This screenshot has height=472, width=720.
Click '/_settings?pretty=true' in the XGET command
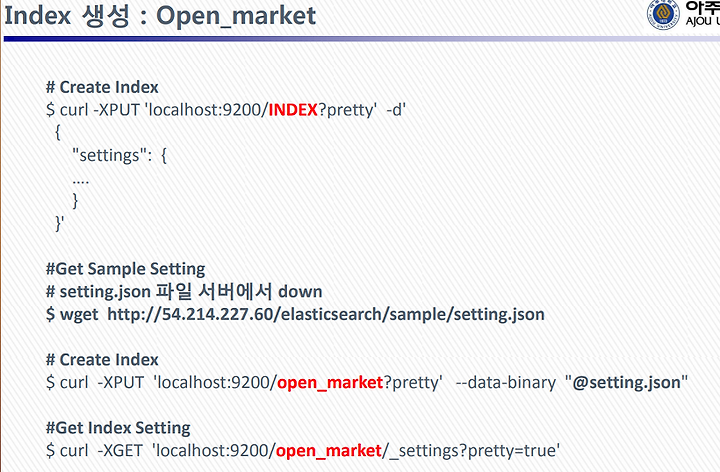[471, 451]
